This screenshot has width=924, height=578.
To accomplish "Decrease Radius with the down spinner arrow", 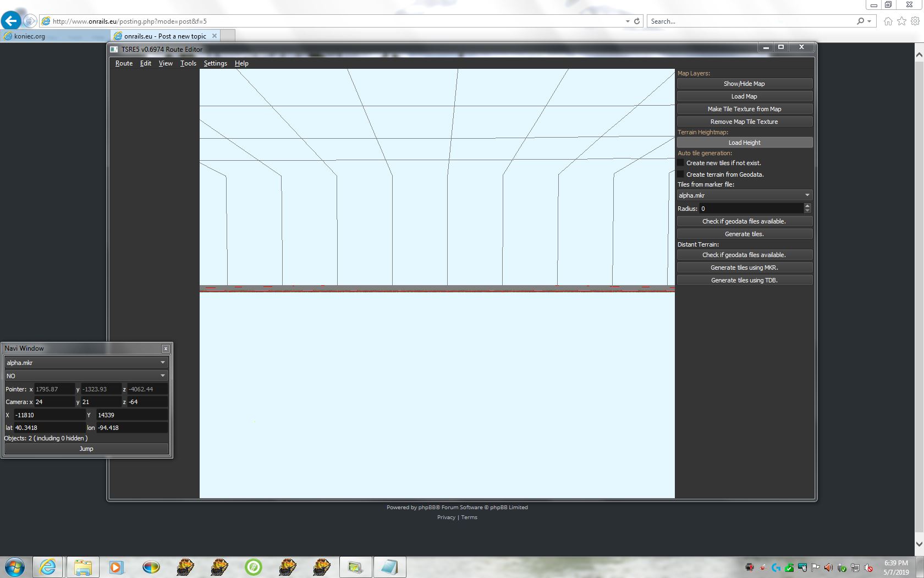I will [x=807, y=211].
